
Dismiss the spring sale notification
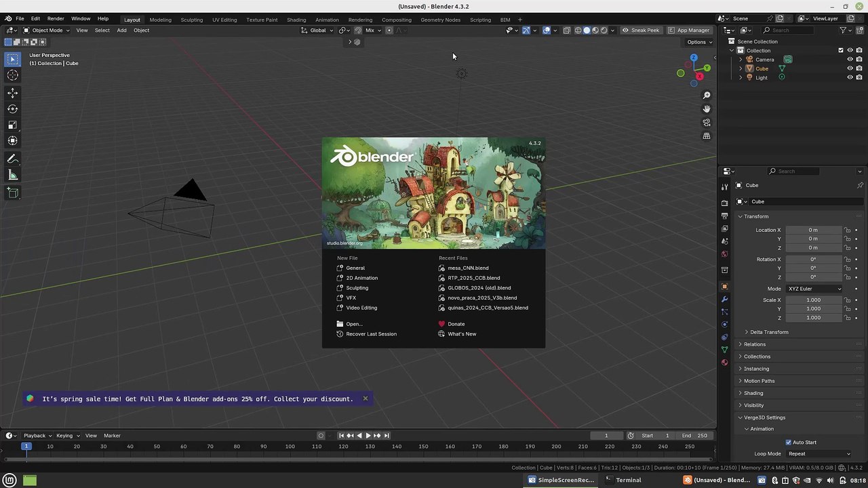click(x=366, y=399)
